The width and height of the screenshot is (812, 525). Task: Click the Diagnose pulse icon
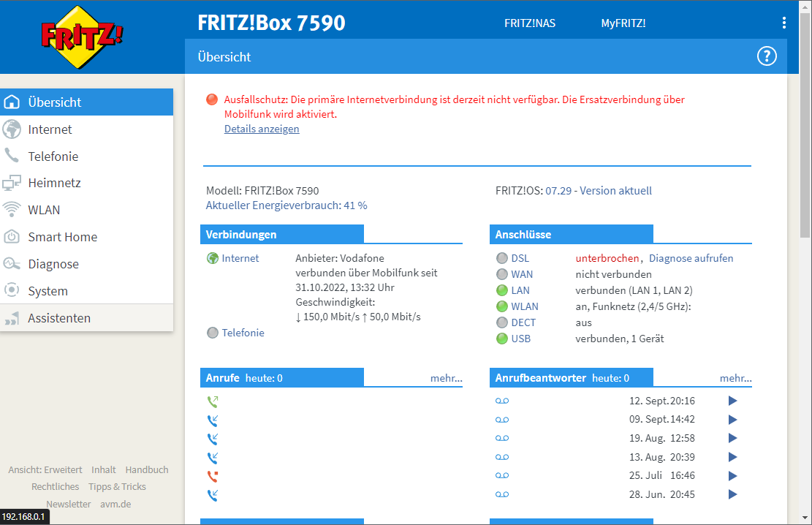(12, 264)
